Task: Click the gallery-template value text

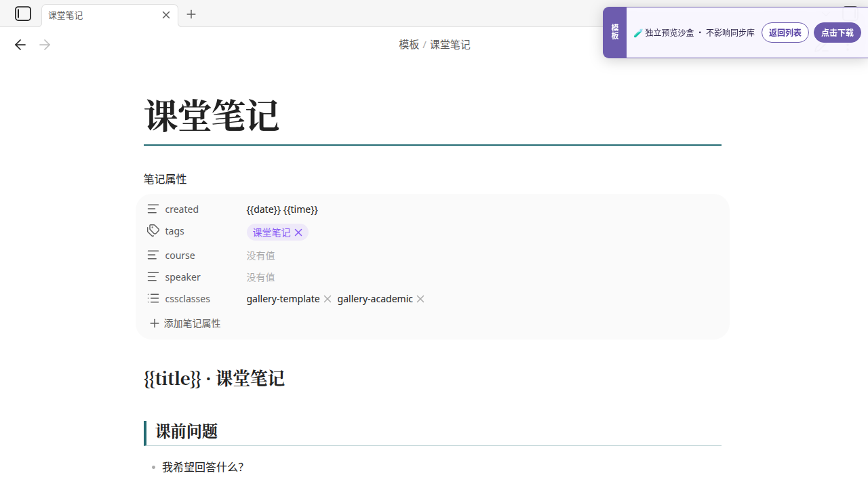Action: [x=283, y=299]
